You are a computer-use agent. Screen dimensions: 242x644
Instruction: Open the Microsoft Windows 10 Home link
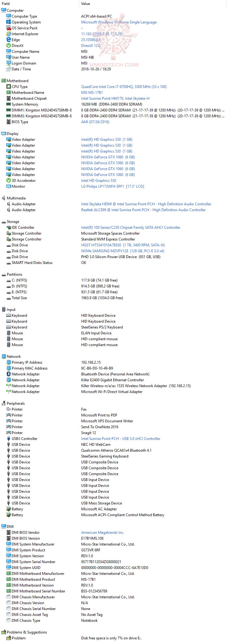[119, 22]
